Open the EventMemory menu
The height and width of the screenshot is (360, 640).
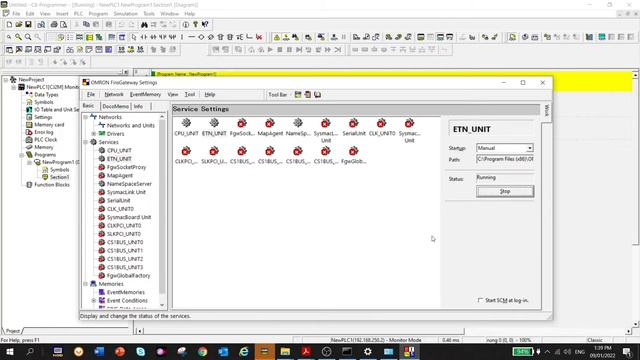145,94
